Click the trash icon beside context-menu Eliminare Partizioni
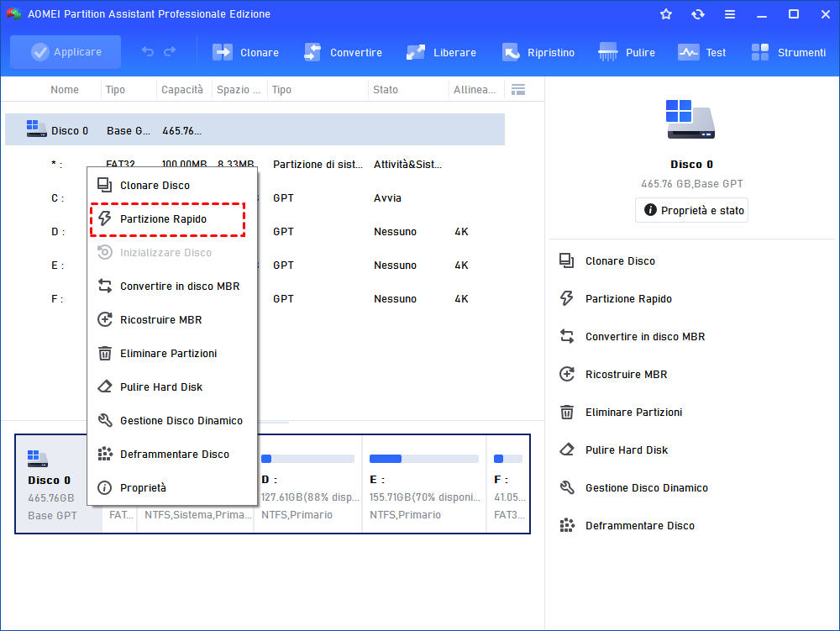 105,353
